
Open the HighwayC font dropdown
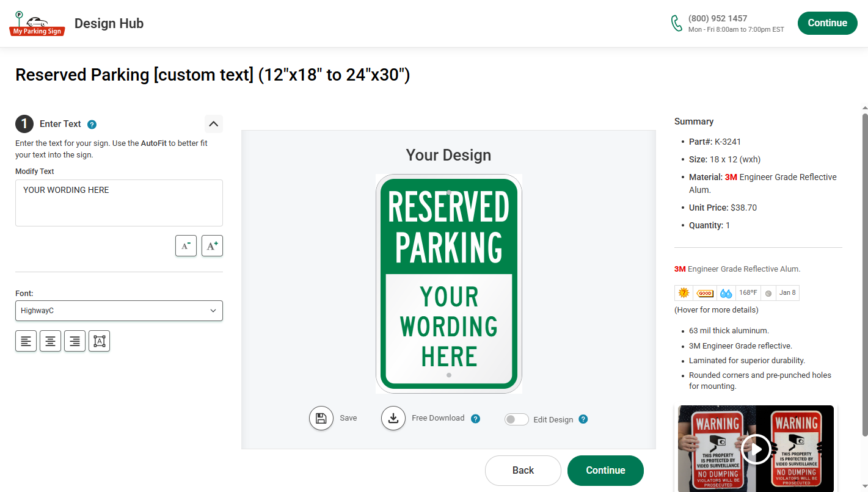[x=119, y=311]
